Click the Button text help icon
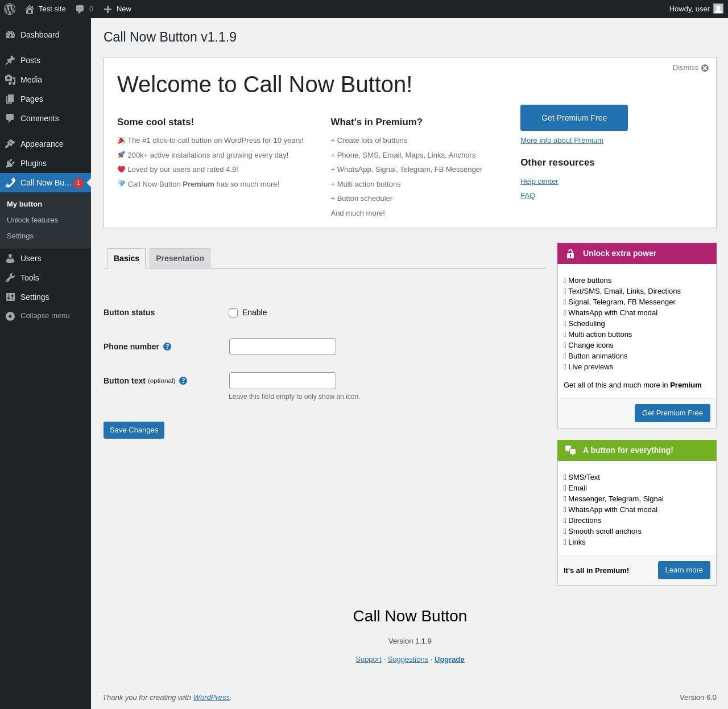Image resolution: width=728 pixels, height=709 pixels. point(183,381)
